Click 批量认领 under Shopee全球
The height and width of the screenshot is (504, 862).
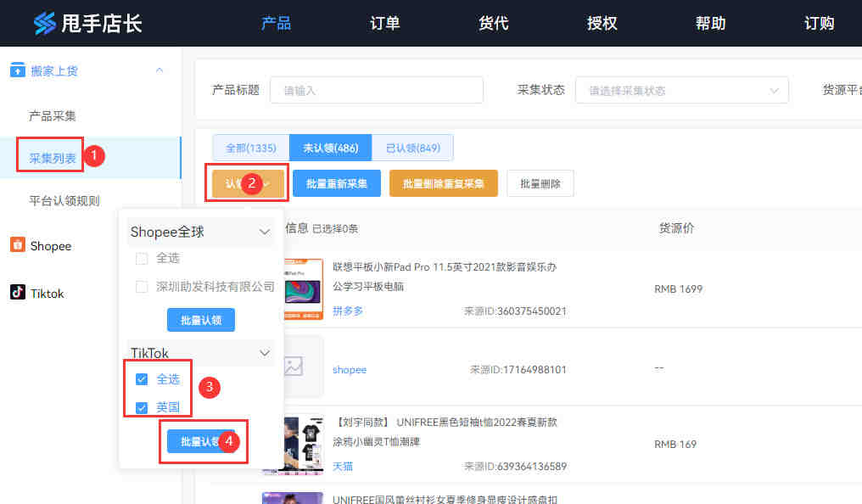(x=201, y=320)
